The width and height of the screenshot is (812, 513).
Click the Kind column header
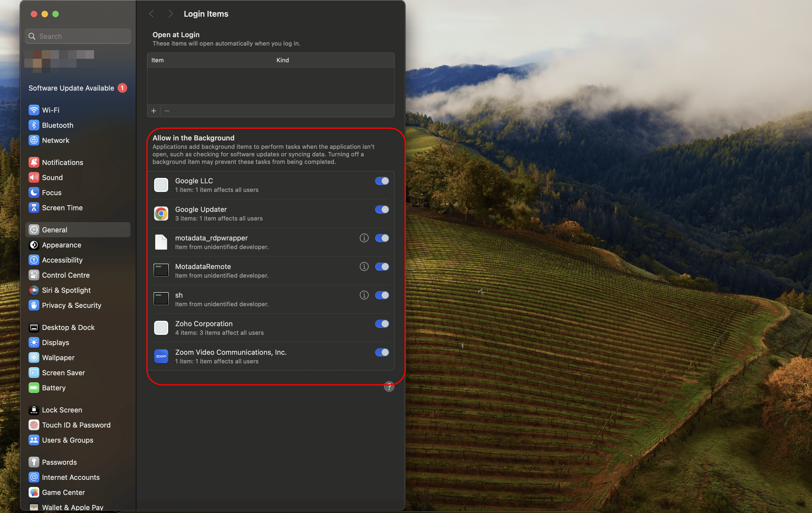pos(282,60)
